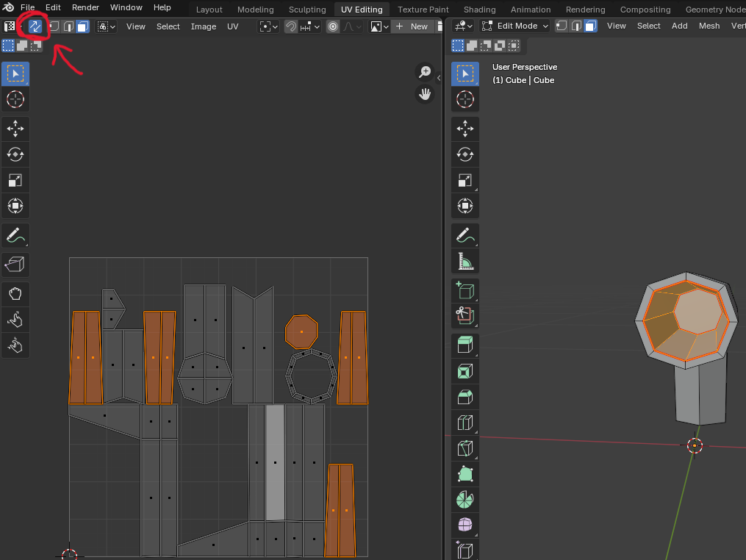Image resolution: width=746 pixels, height=560 pixels.
Task: Select the Rip Region tool in UV editor
Action: click(x=15, y=262)
